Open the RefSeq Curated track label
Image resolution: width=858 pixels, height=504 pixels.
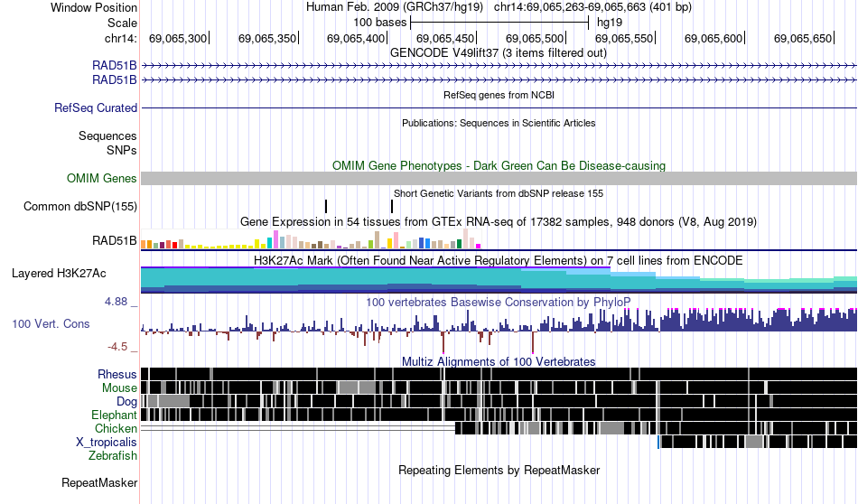click(x=96, y=107)
